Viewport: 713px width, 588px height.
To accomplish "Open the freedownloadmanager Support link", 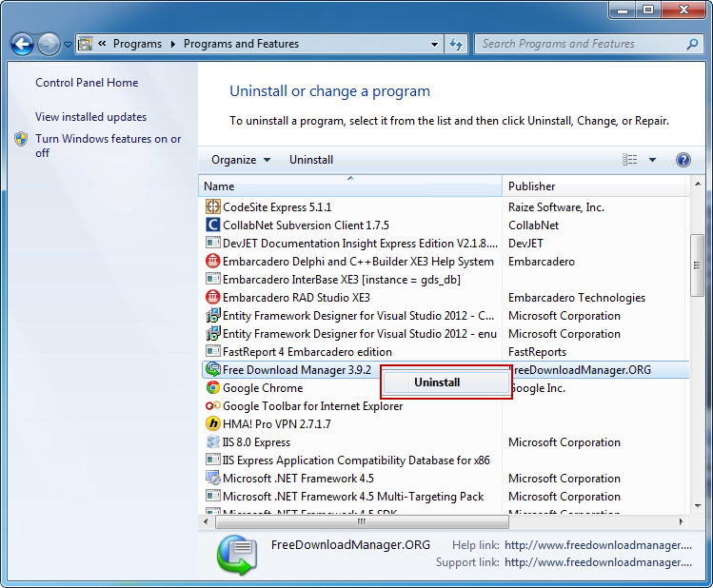I will (598, 562).
